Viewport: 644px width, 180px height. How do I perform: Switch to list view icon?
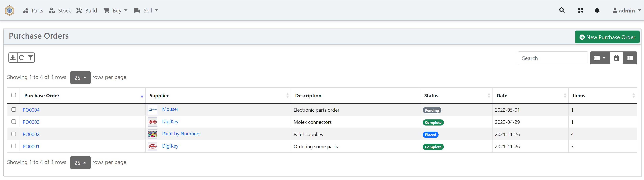coord(630,58)
